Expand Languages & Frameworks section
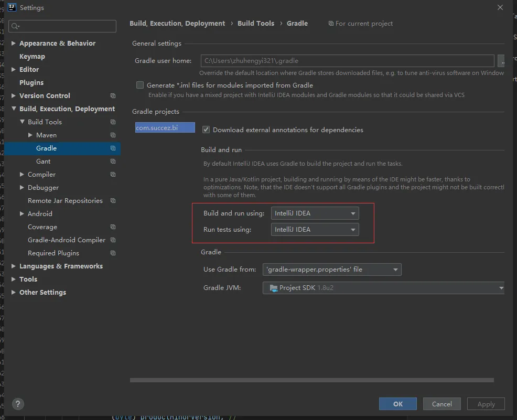 point(14,266)
